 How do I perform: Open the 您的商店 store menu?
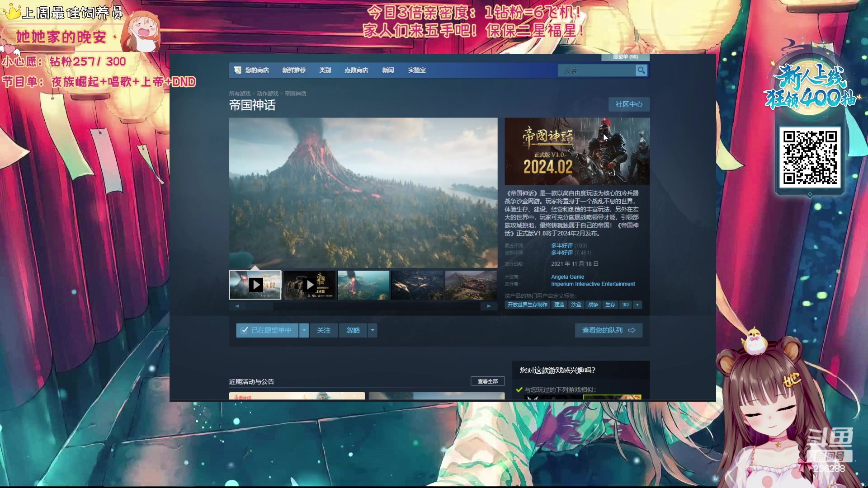(257, 70)
